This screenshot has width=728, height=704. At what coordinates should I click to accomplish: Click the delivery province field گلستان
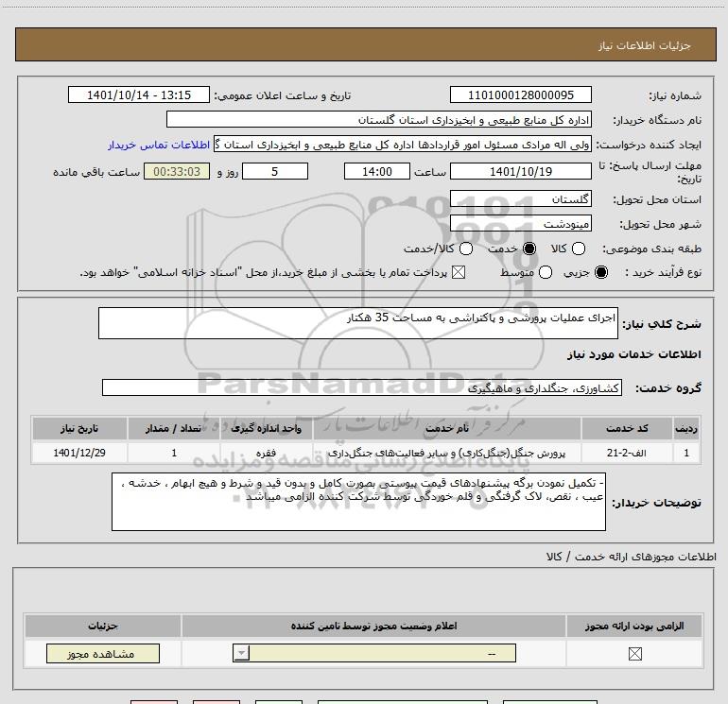520,198
